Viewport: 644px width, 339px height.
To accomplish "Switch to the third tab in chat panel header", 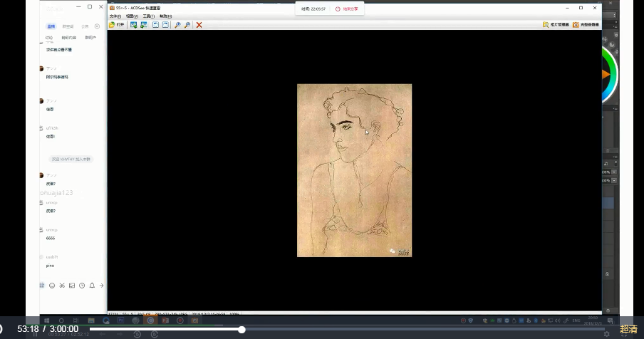I will click(85, 26).
